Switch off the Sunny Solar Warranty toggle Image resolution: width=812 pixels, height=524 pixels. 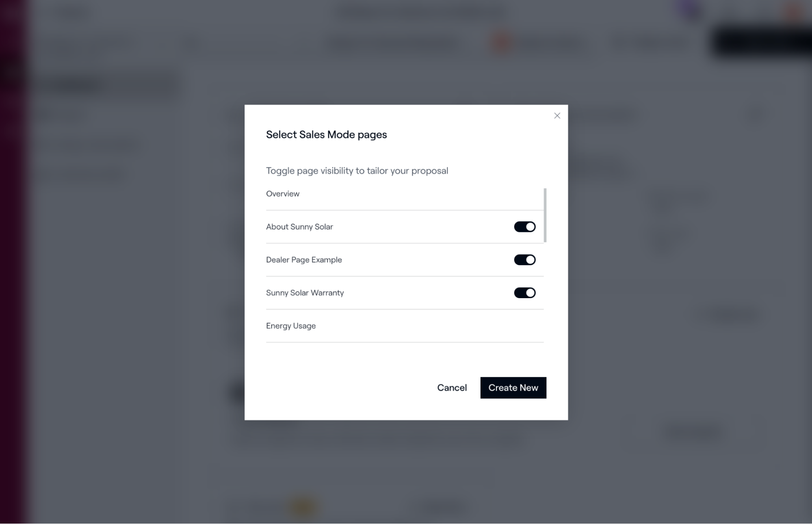tap(524, 293)
